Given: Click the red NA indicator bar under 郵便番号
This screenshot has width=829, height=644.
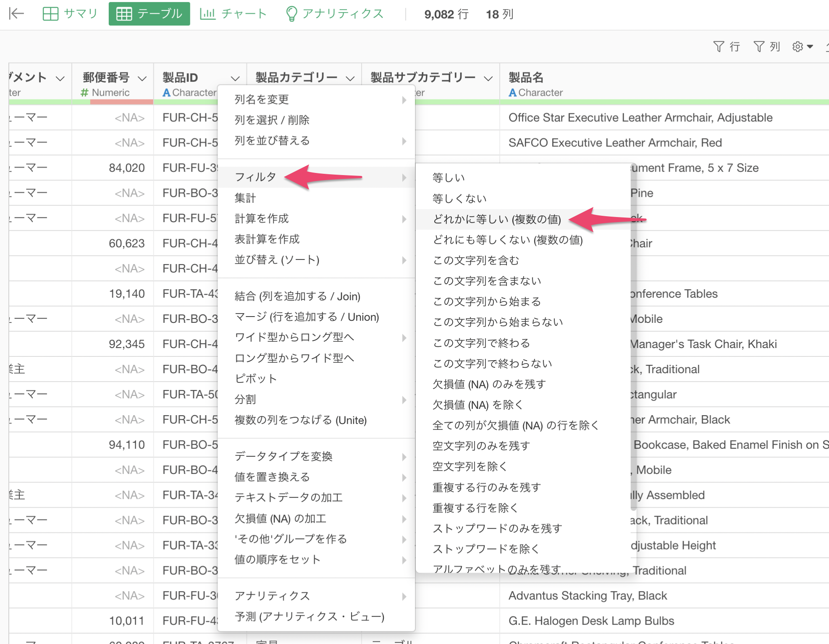Looking at the screenshot, I should click(x=121, y=102).
